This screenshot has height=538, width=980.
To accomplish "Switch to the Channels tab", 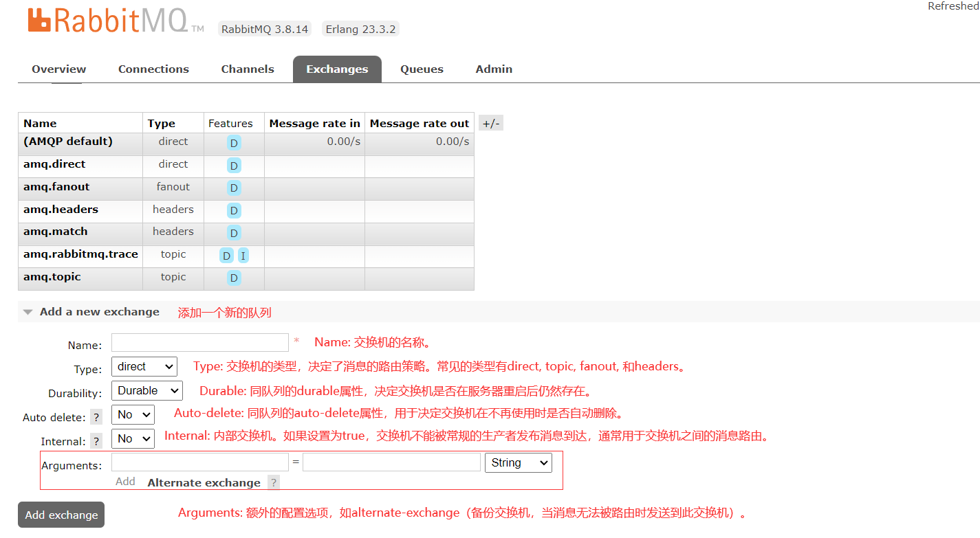I will [x=248, y=69].
